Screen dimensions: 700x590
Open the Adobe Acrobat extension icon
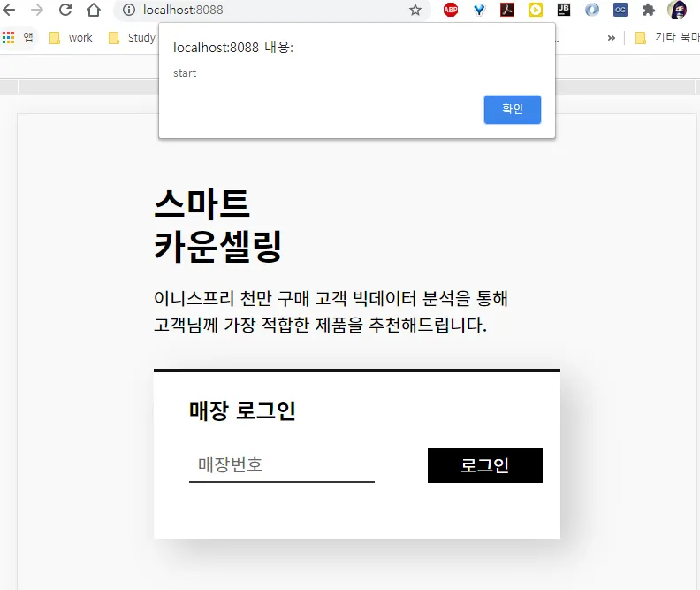[507, 10]
